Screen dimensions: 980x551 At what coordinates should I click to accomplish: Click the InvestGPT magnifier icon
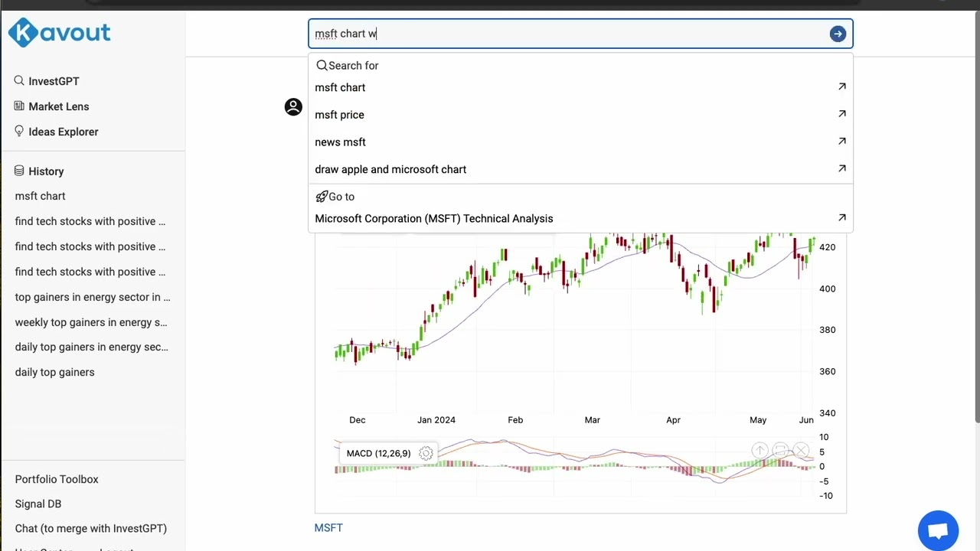(x=19, y=80)
